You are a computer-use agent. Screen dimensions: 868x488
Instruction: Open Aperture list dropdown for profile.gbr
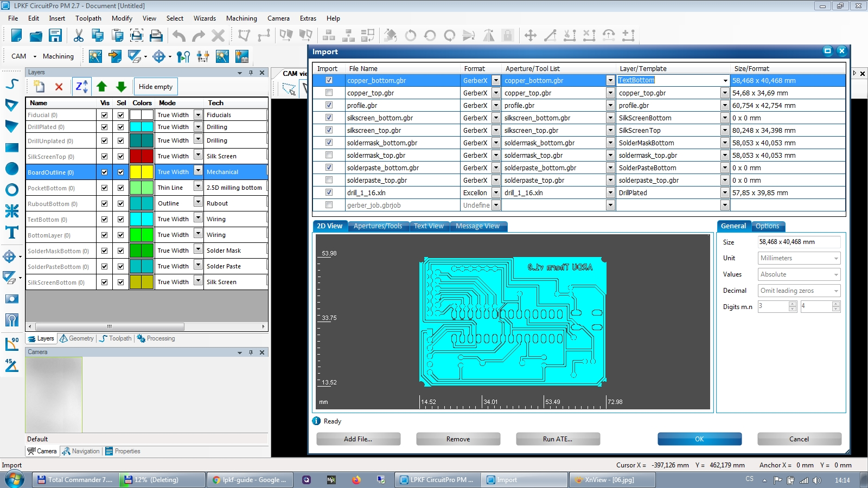[x=610, y=105]
